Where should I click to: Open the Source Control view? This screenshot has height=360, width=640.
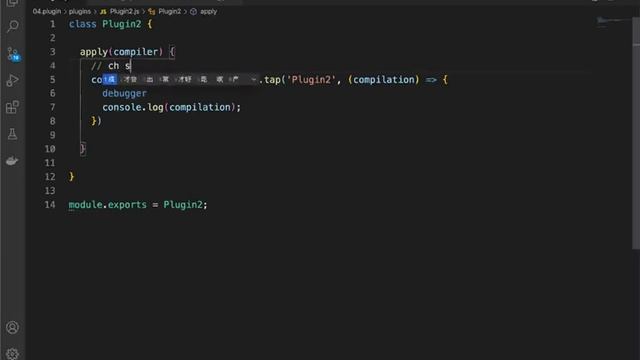tap(13, 54)
